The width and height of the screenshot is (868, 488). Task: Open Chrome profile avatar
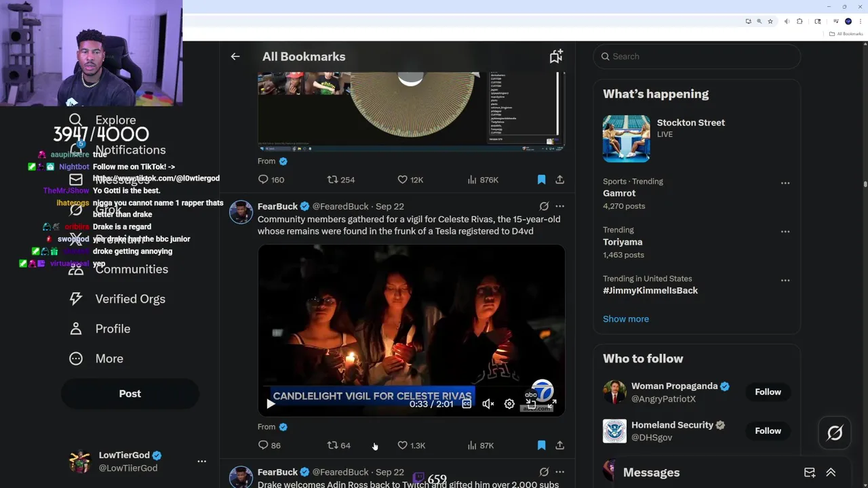(x=848, y=22)
